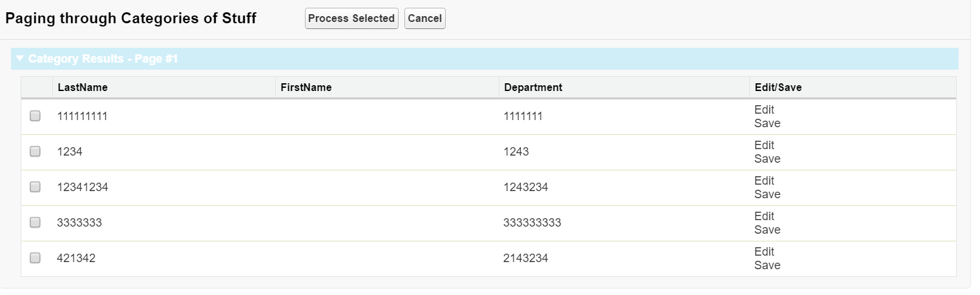Select Department cell 333333333
The width and height of the screenshot is (980, 295).
[532, 223]
